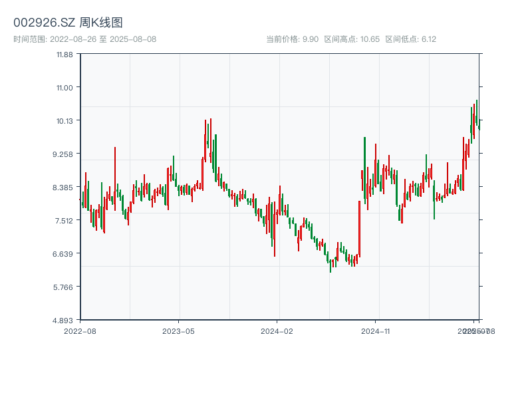Select the 2023-05 x-axis date label
This screenshot has height=399, width=532.
[178, 331]
